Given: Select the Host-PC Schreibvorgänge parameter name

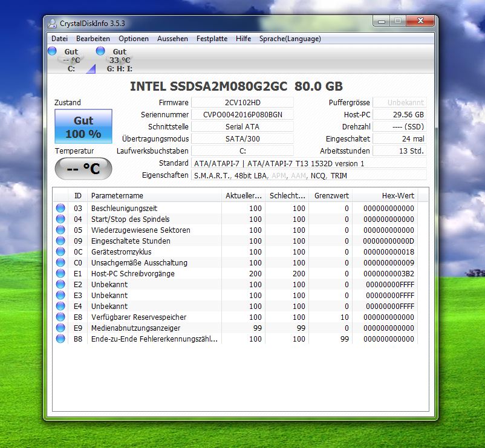Looking at the screenshot, I should 132,273.
